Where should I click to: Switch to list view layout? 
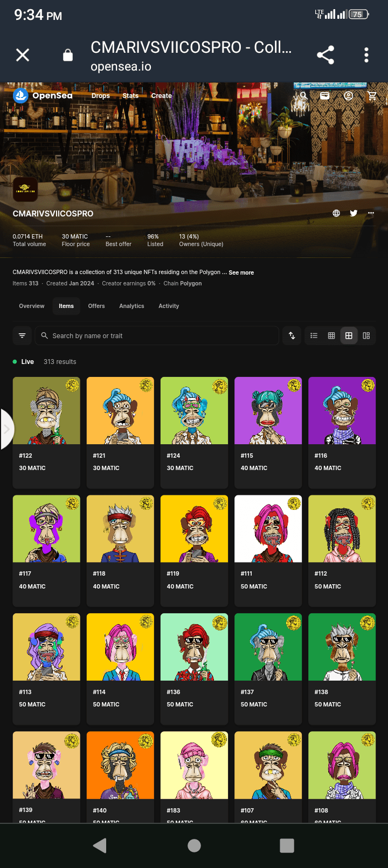coord(314,335)
